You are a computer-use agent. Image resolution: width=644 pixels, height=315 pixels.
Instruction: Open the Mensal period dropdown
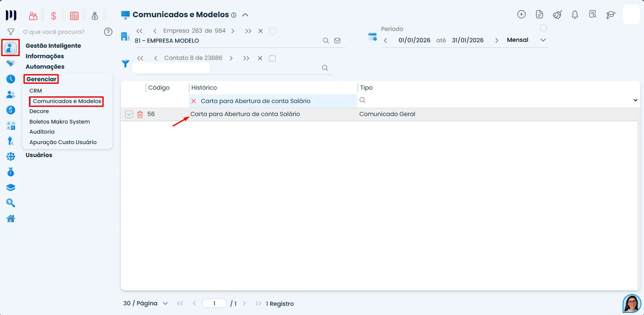point(543,40)
